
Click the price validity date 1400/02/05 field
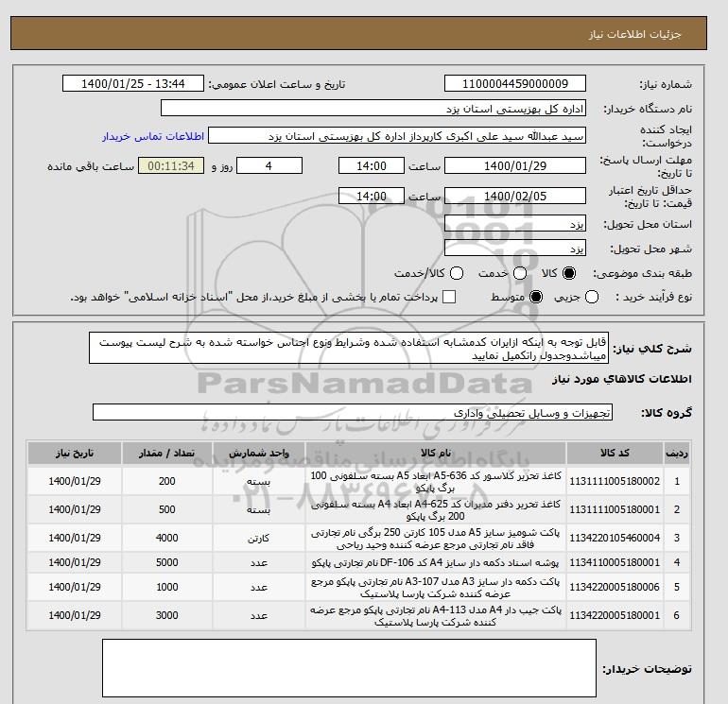point(515,196)
